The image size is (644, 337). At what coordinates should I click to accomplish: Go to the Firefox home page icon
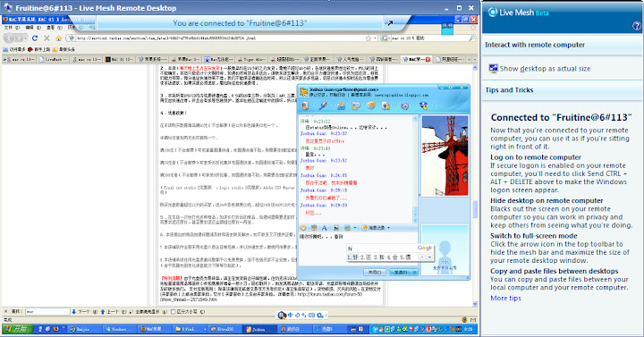click(x=58, y=38)
